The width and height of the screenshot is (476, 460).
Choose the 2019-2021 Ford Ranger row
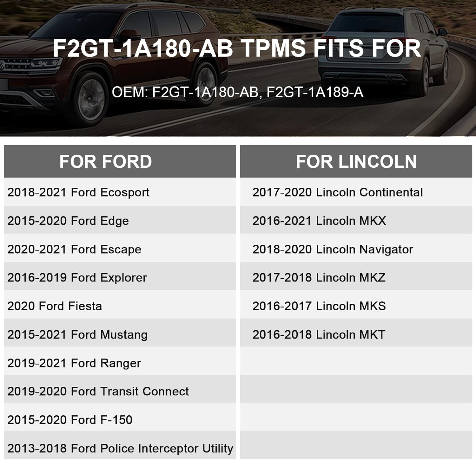pyautogui.click(x=74, y=363)
